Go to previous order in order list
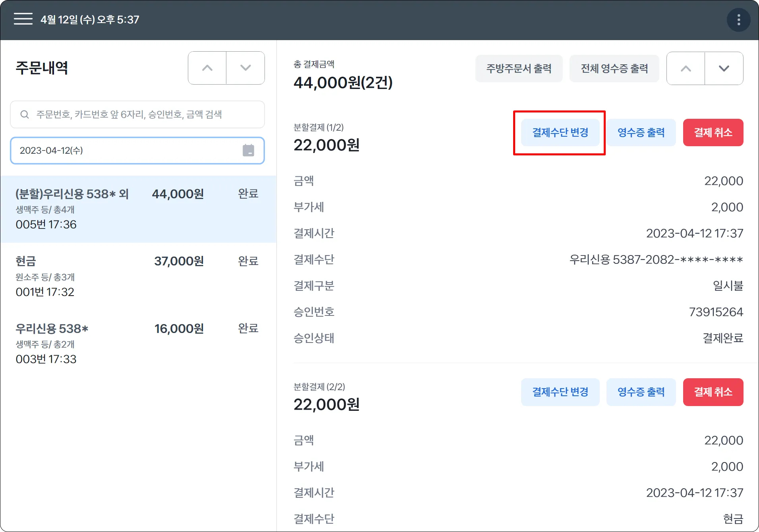This screenshot has width=759, height=532. click(207, 68)
